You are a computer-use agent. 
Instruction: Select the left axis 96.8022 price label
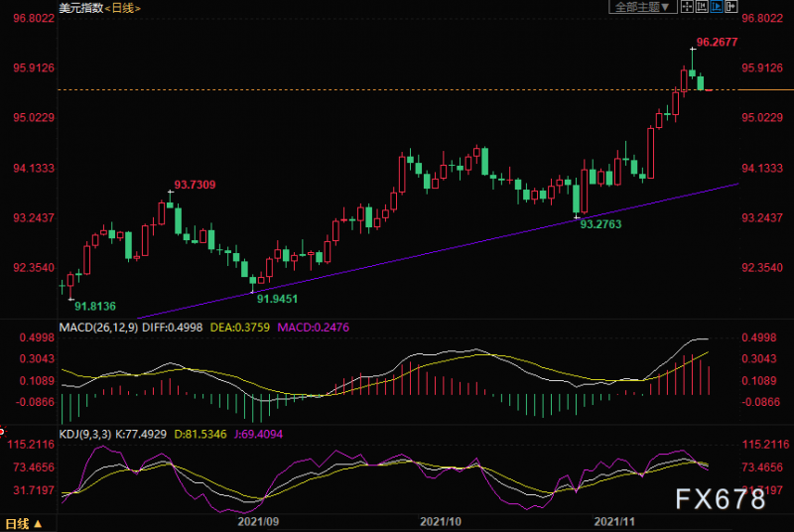pyautogui.click(x=34, y=18)
